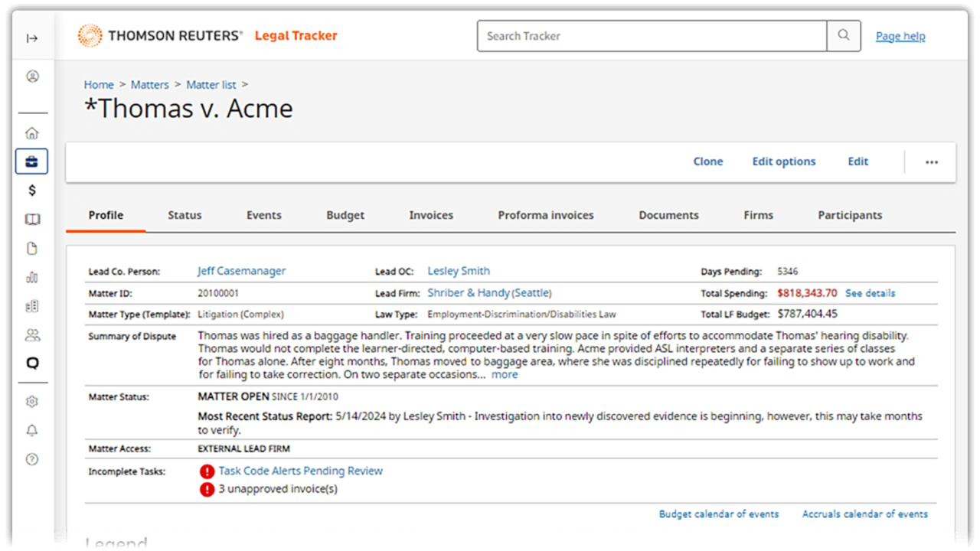This screenshot has height=551, width=980.
Task: Open the user profile icon
Action: [x=32, y=77]
